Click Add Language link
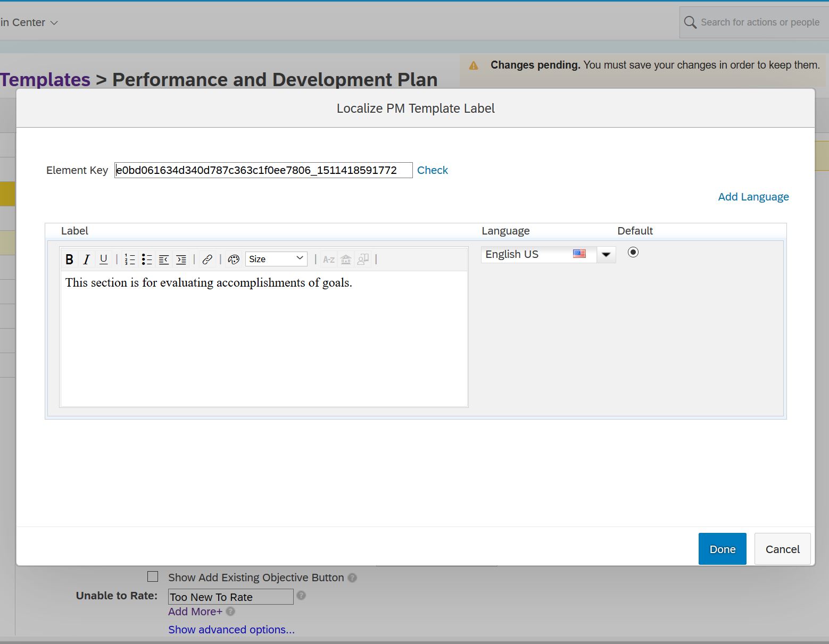Screen dimensions: 829x644 (753, 197)
